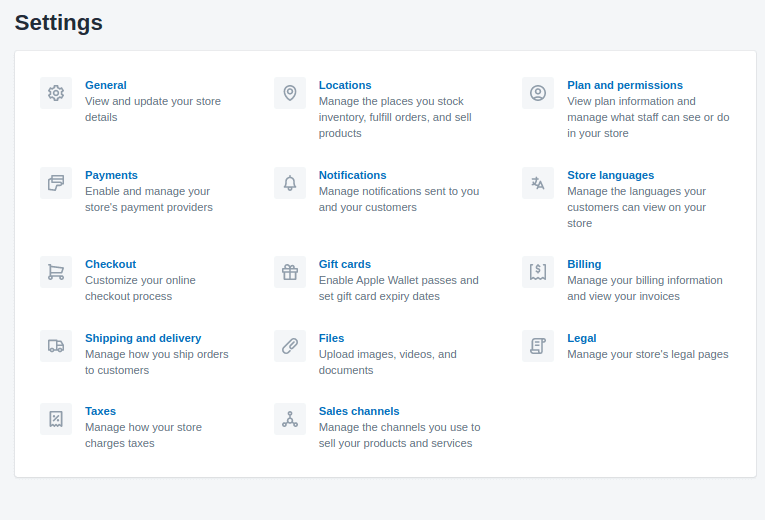
Task: Go to the Checkout settings link
Action: 110,264
